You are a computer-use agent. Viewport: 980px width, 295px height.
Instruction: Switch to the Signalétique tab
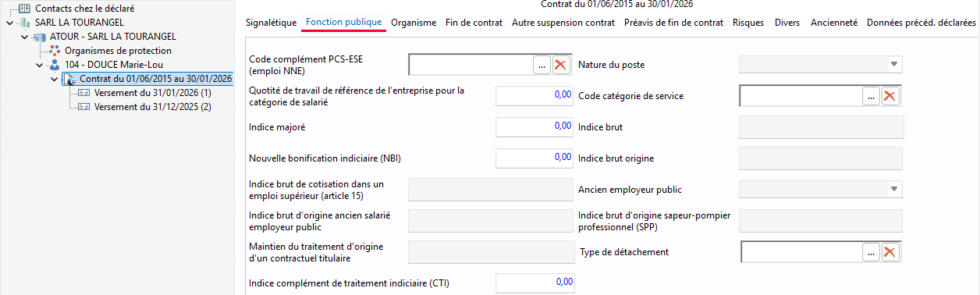click(271, 23)
